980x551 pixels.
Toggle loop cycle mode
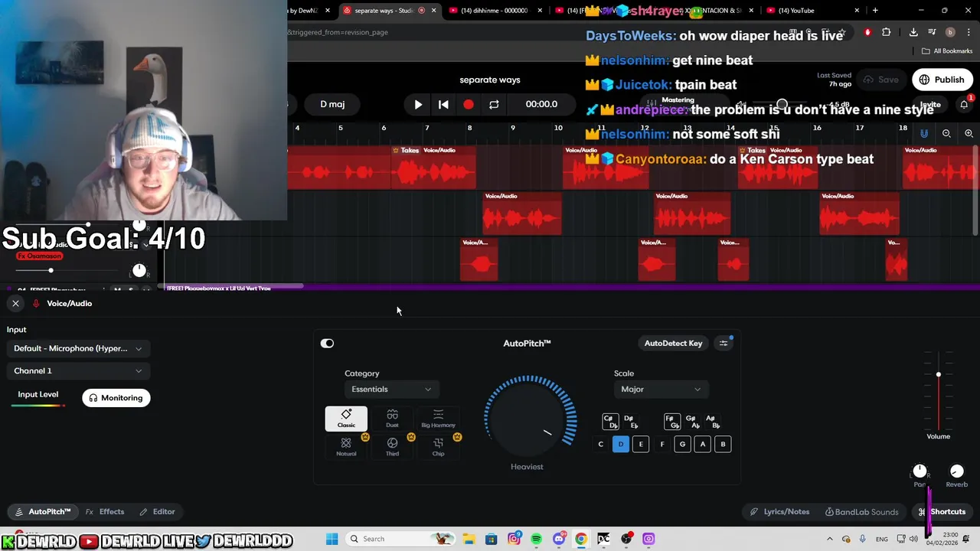pos(494,104)
